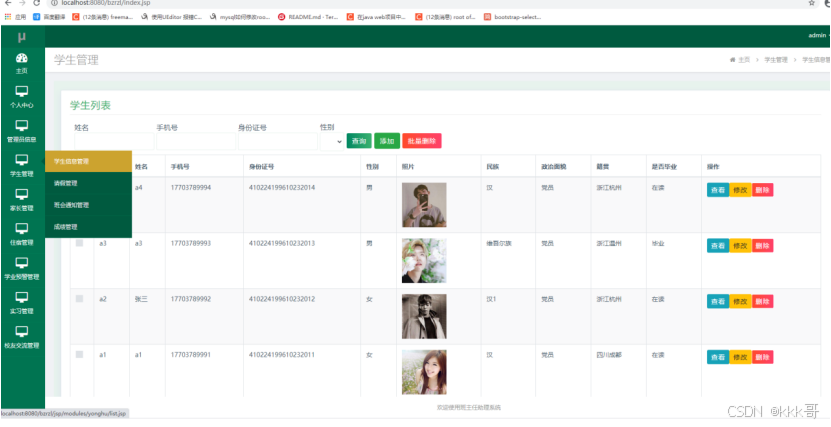Click the browser forward arrow

pos(22,3)
